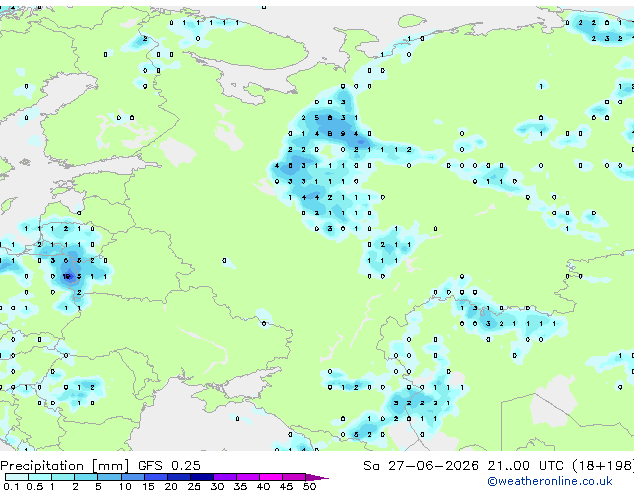Screen dimensions: 634x490
Task: Select the 40–45 mm magenta legend swatch
Action: point(271,477)
